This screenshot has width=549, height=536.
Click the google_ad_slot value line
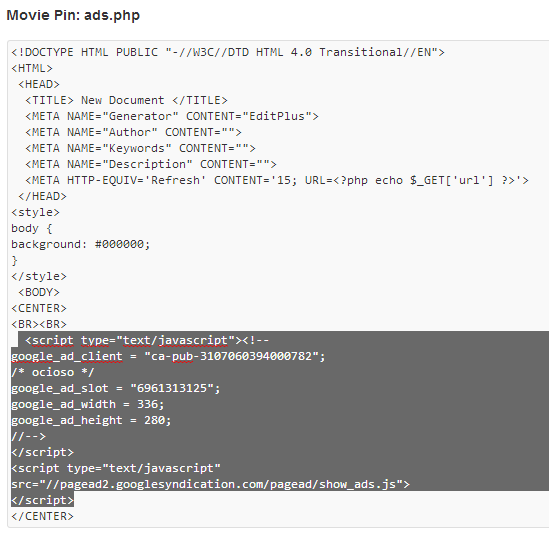click(116, 389)
